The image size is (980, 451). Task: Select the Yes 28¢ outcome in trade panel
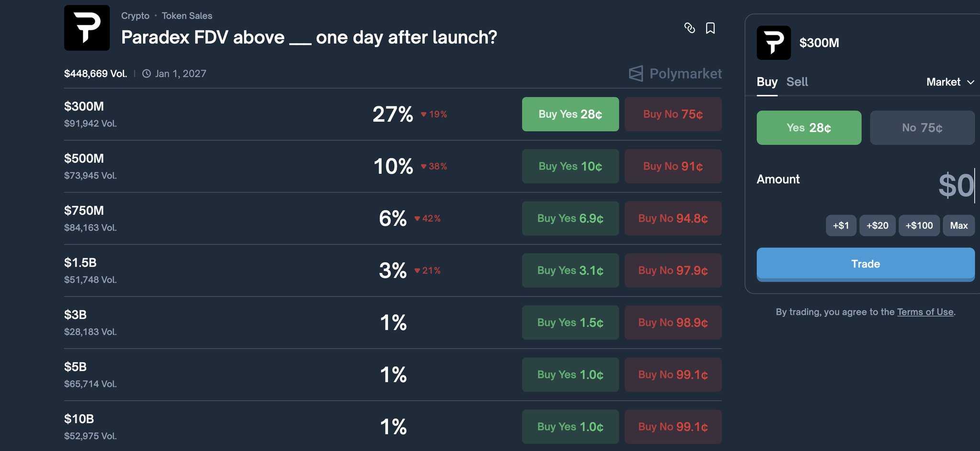coord(809,128)
